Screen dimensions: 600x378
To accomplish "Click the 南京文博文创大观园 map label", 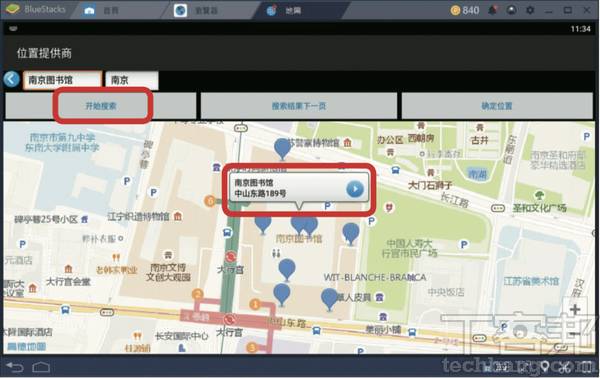I will point(168,272).
